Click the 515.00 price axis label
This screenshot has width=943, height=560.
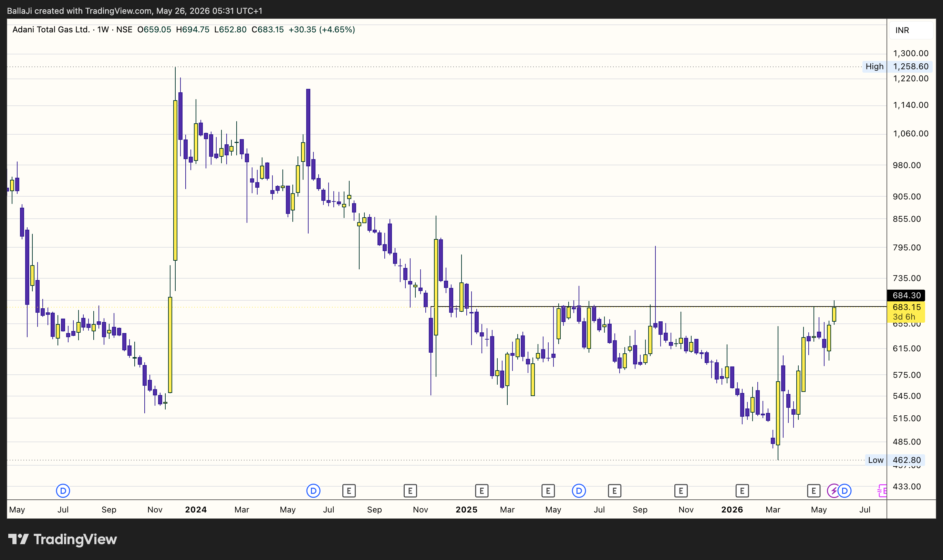(x=907, y=418)
